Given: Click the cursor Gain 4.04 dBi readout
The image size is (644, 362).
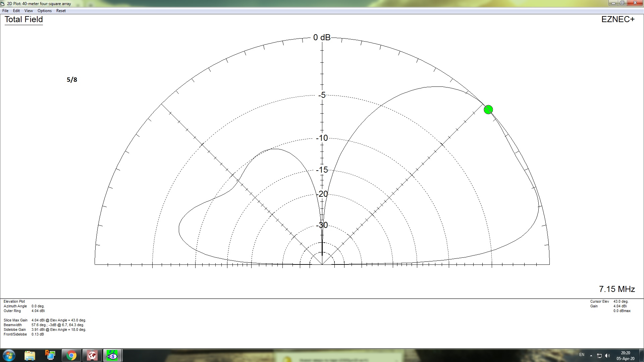Looking at the screenshot, I should click(620, 306).
